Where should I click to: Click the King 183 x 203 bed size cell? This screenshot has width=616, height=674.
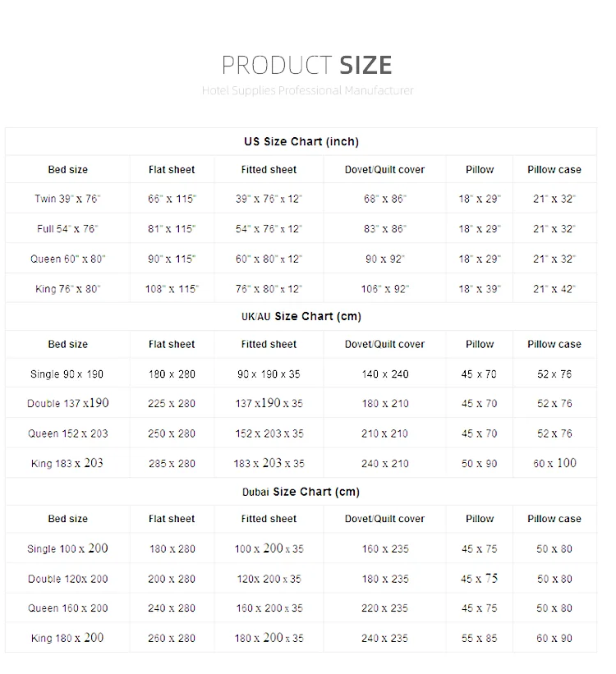click(67, 463)
